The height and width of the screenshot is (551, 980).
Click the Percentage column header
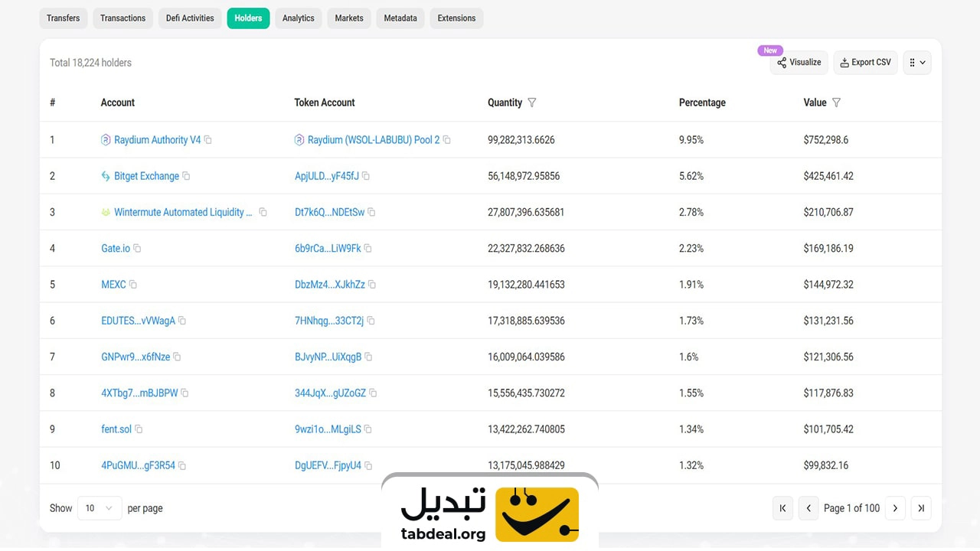pyautogui.click(x=702, y=103)
